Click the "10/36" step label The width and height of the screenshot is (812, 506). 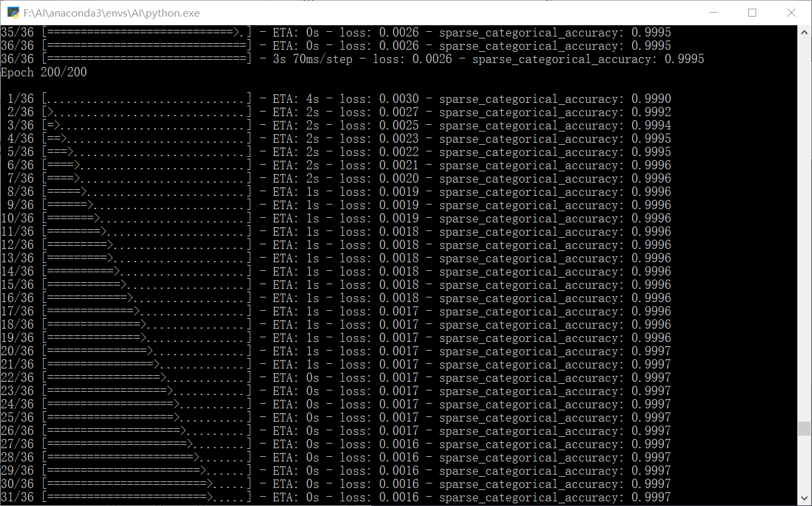[x=17, y=218]
